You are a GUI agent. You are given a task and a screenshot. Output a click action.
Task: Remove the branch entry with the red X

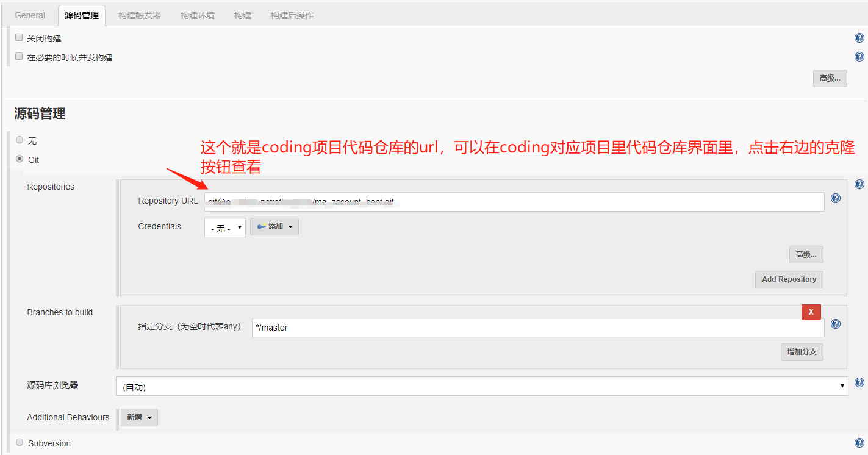click(x=811, y=312)
